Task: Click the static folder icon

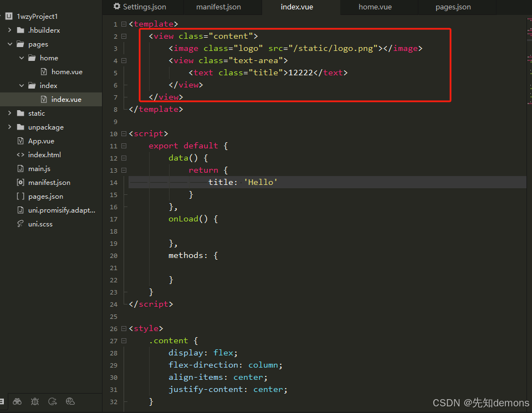Action: (21, 113)
